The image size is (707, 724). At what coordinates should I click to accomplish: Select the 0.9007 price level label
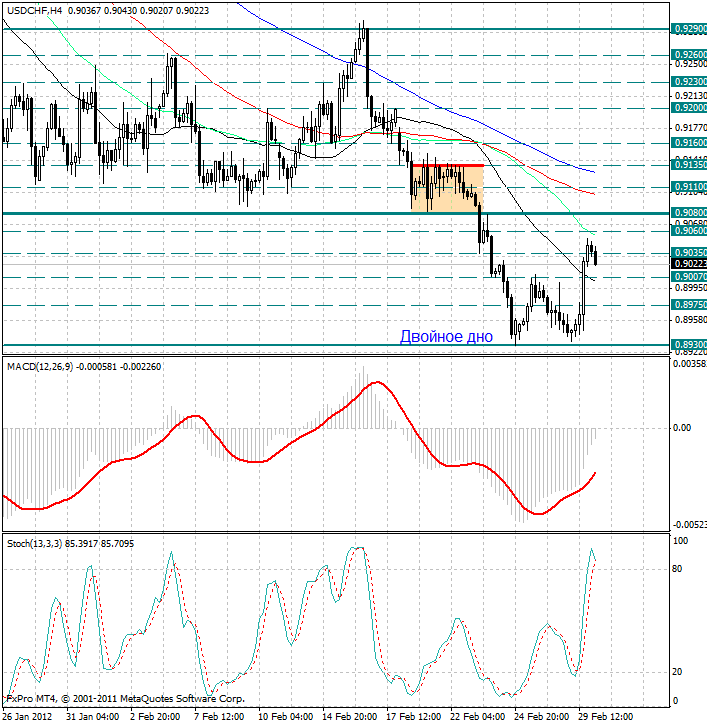(689, 277)
